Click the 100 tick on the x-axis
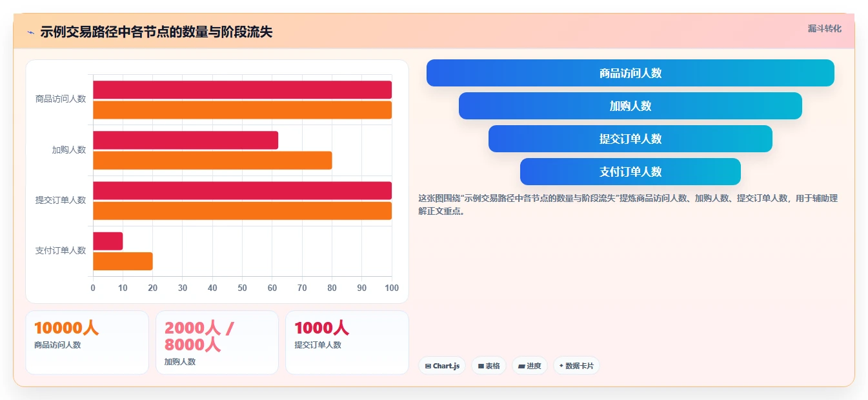This screenshot has height=400, width=868. (x=391, y=288)
